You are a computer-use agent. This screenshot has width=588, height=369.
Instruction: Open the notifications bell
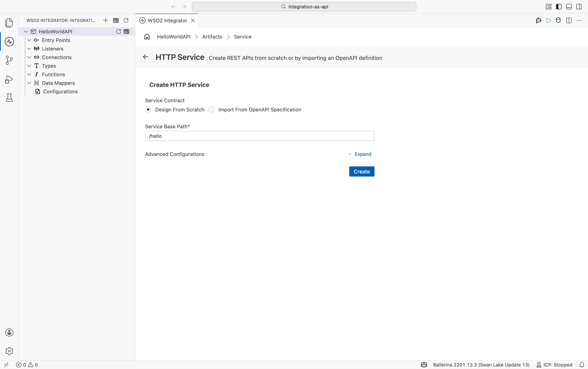pyautogui.click(x=582, y=365)
